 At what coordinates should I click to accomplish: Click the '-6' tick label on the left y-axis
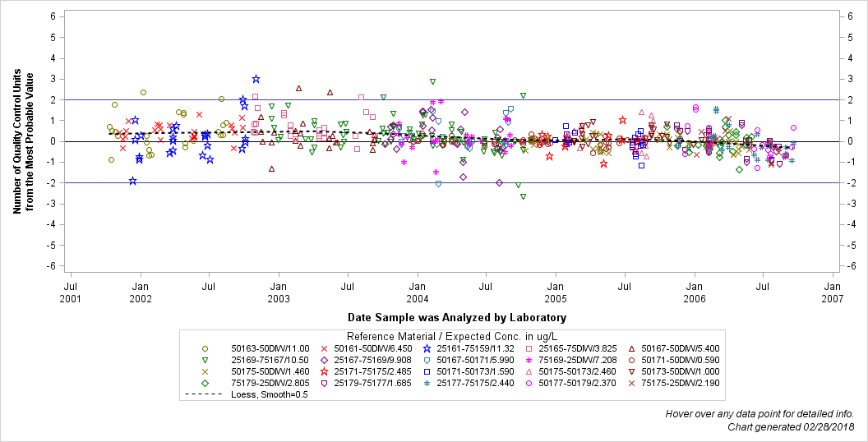point(52,266)
